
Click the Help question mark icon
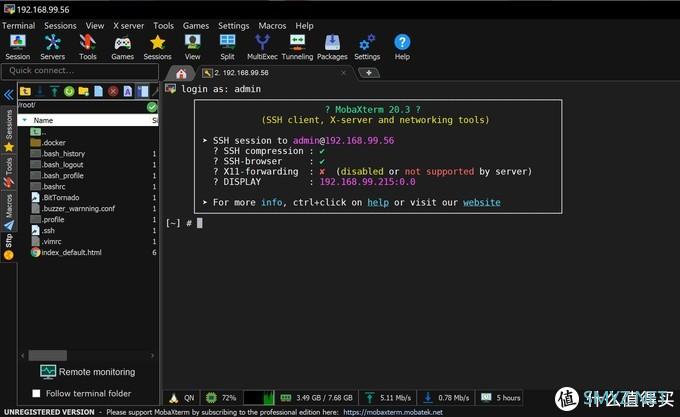[402, 47]
